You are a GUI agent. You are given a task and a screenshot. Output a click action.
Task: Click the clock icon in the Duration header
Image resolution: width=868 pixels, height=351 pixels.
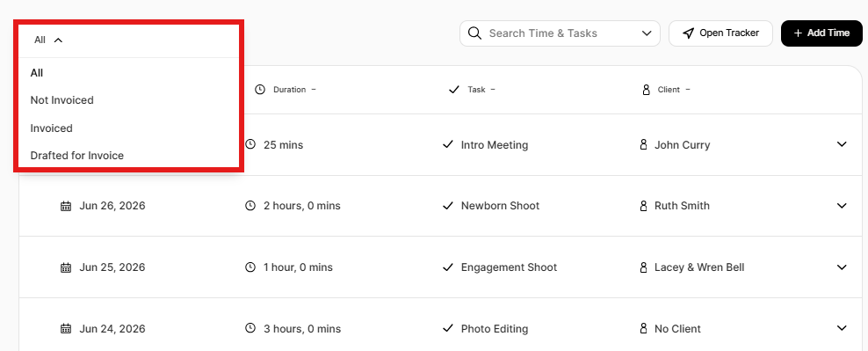tap(260, 89)
